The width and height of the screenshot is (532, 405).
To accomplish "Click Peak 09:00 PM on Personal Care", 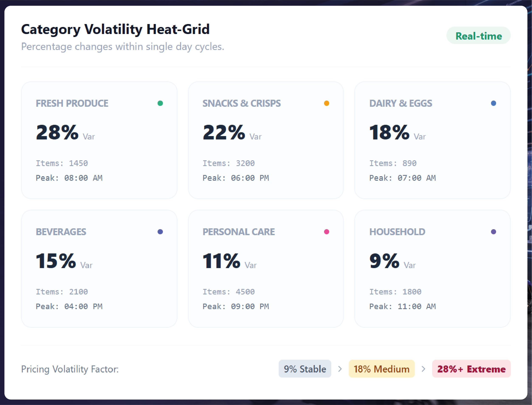I will 236,306.
